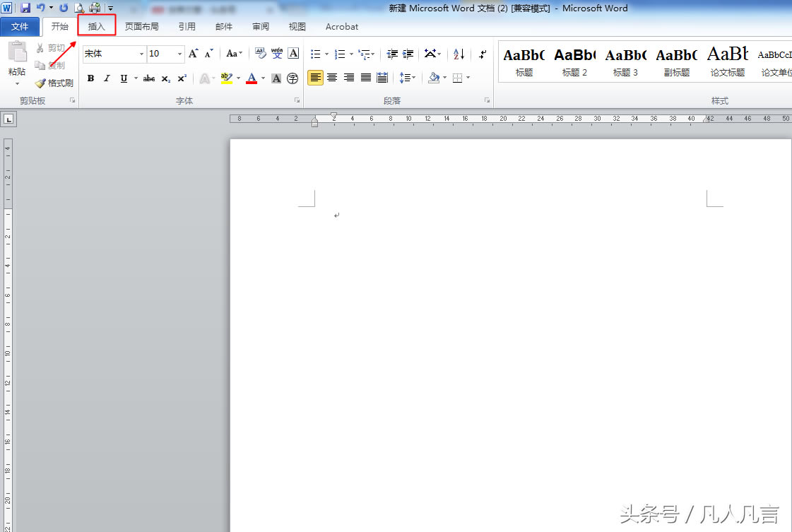Expand the line spacing dropdown
Screen dimensions: 792x532
click(413, 78)
